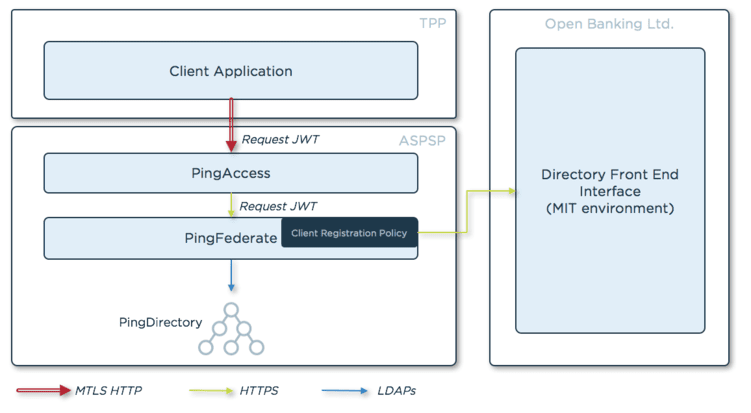Click the TPP container label
Screen dimensions: 751x413
(x=432, y=23)
